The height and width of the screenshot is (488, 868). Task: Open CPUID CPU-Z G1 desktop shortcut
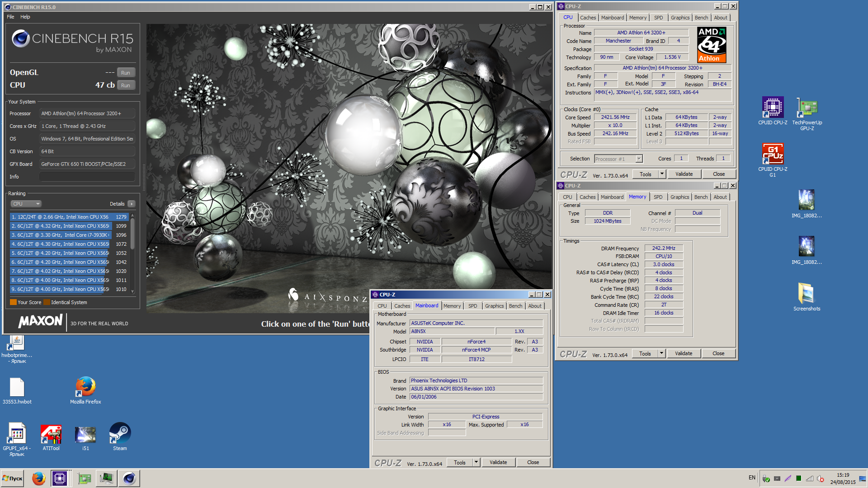tap(773, 160)
